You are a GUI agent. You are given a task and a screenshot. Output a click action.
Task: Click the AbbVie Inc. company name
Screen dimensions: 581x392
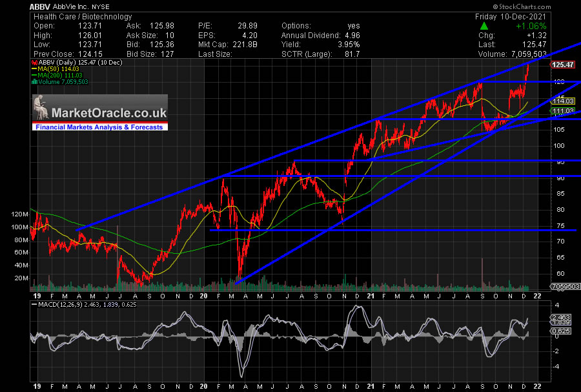pyautogui.click(x=70, y=6)
